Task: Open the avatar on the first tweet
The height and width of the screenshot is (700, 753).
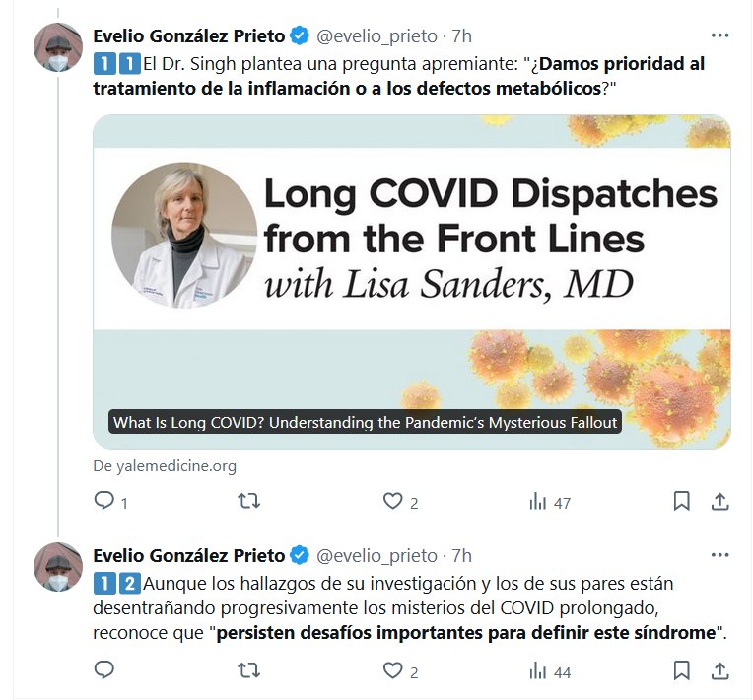Action: 58,46
